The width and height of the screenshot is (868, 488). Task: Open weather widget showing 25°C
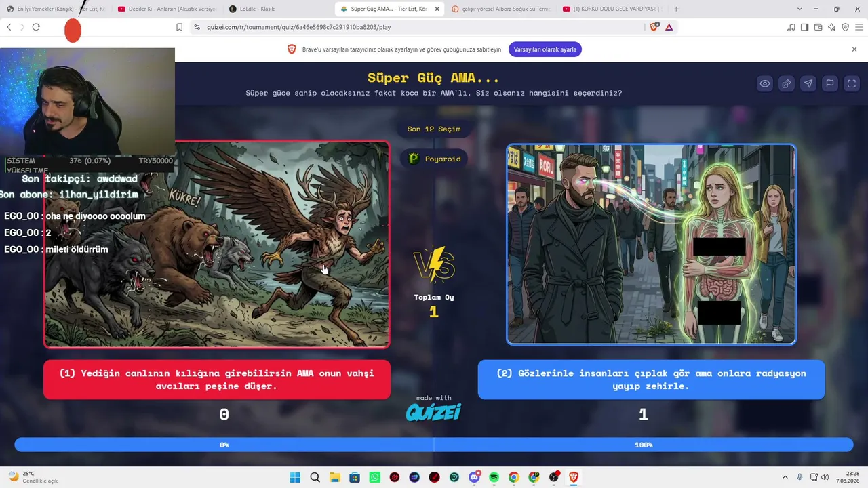click(33, 477)
